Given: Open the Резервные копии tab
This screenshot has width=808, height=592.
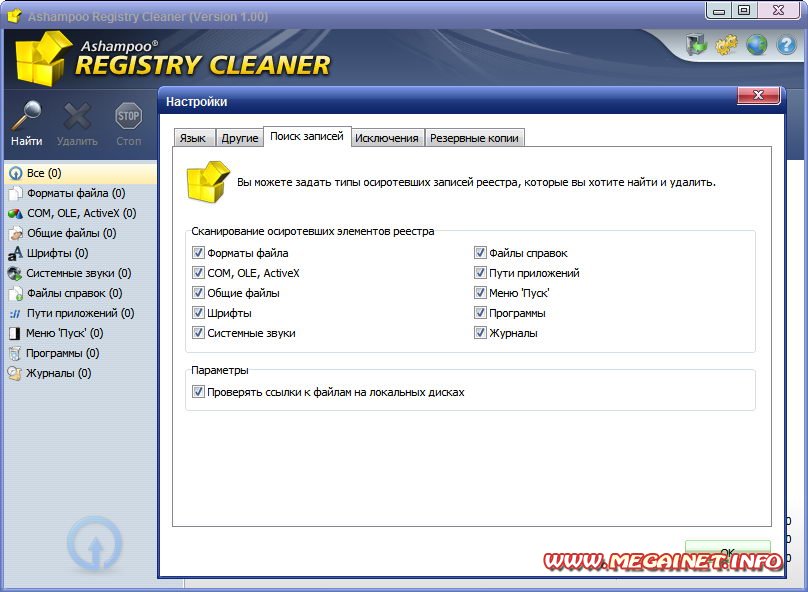Looking at the screenshot, I should tap(475, 138).
